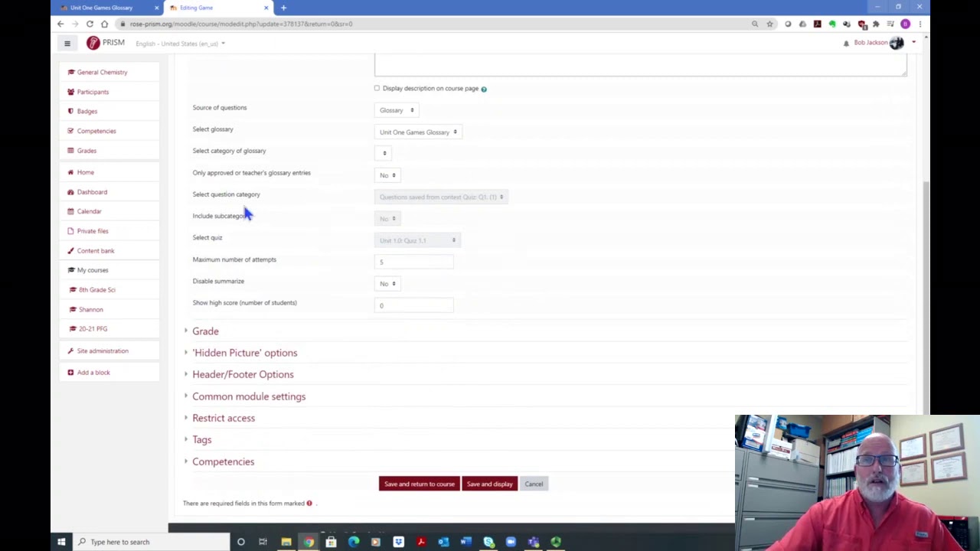This screenshot has height=551, width=980.
Task: Reload the page with the refresh icon
Action: pos(90,24)
